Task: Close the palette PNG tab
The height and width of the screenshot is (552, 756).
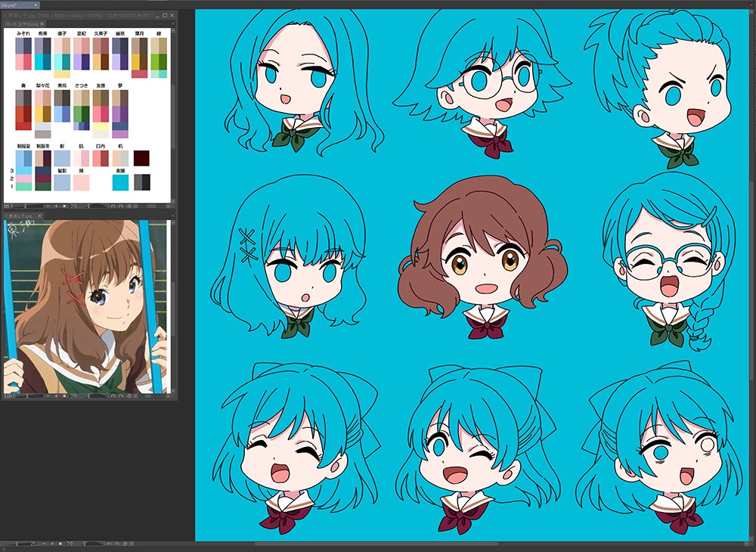Action: click(x=42, y=23)
